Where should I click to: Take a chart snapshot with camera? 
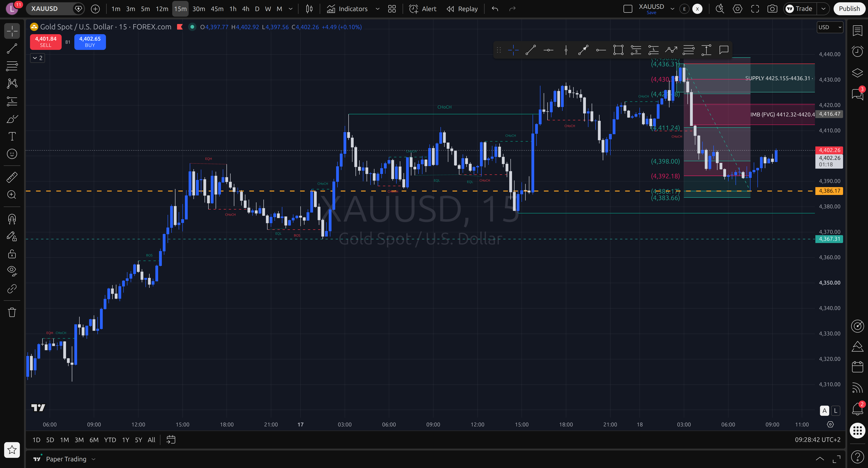pyautogui.click(x=772, y=9)
